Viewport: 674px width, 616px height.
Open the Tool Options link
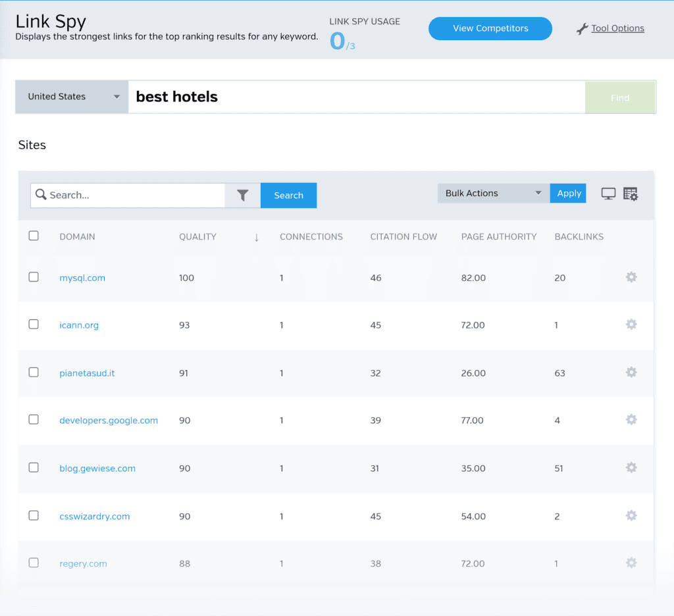pos(617,28)
